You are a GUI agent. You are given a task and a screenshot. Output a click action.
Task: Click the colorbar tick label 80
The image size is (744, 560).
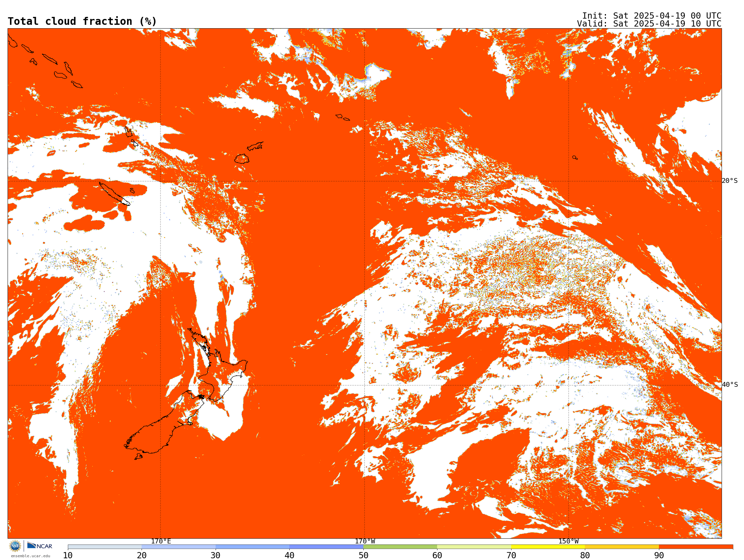coord(585,556)
